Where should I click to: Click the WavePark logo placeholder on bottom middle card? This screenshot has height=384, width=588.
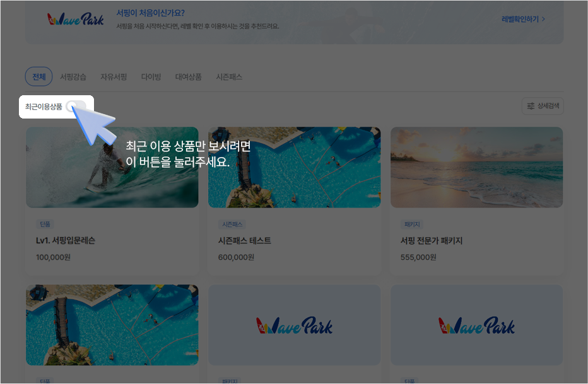click(294, 325)
